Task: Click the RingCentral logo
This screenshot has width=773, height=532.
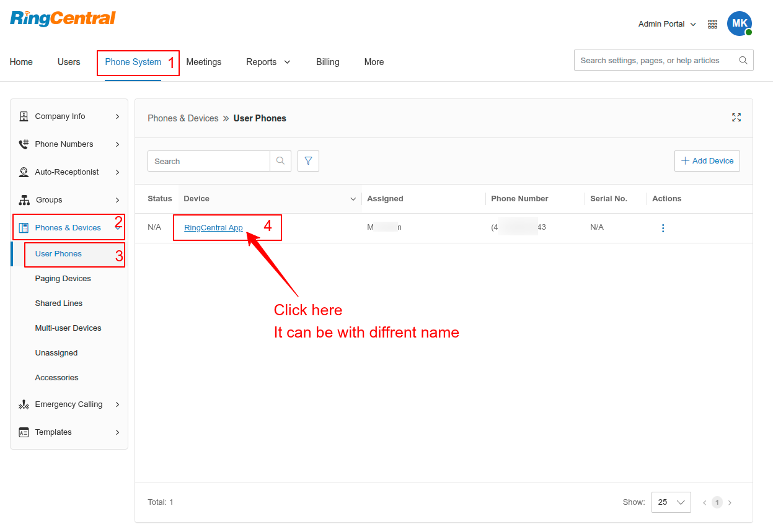Action: (63, 19)
